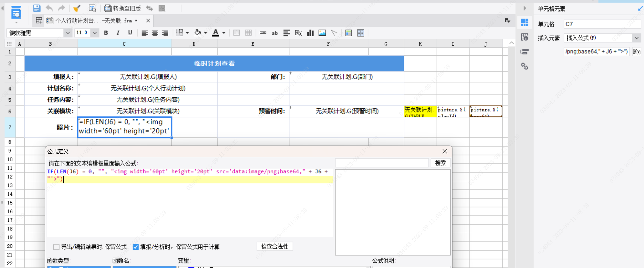The height and width of the screenshot is (268, 644).
Task: Select row 7 header
Action: (x=10, y=127)
